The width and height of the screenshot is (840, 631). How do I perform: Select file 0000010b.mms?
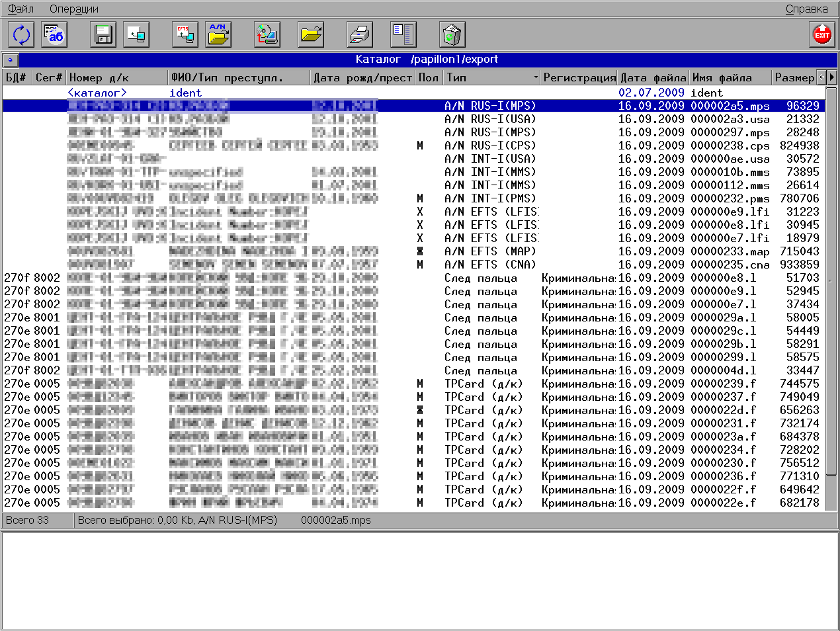point(414,172)
